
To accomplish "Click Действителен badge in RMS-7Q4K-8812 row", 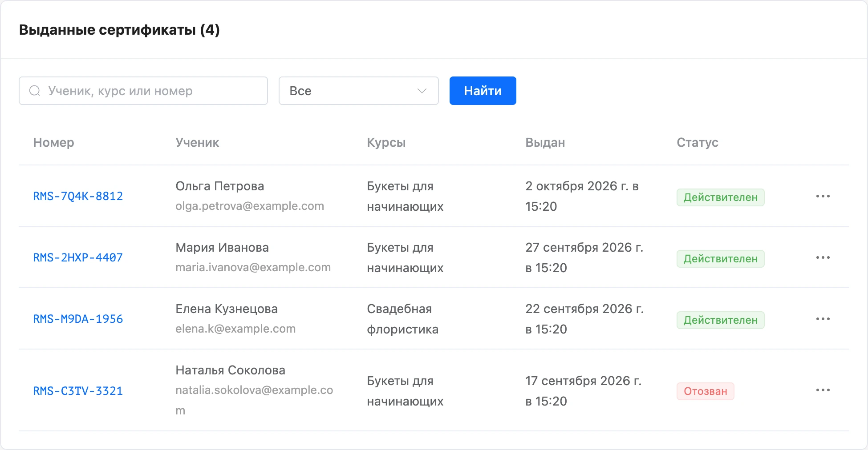I will [721, 197].
